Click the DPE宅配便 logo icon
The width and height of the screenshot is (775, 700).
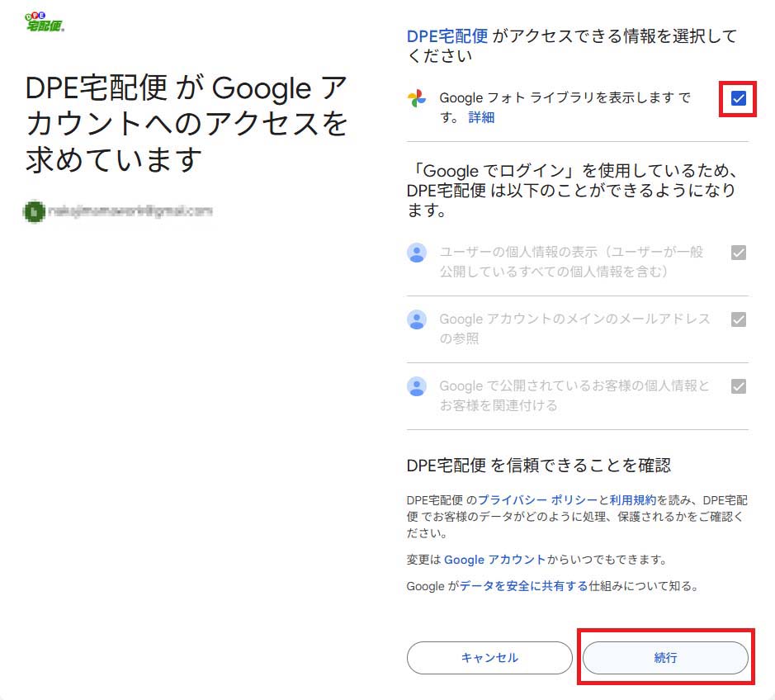point(45,22)
